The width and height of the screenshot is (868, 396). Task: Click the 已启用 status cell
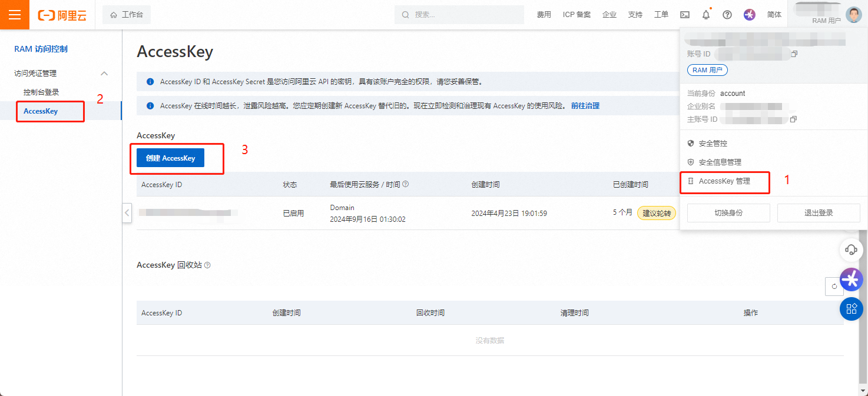click(293, 213)
